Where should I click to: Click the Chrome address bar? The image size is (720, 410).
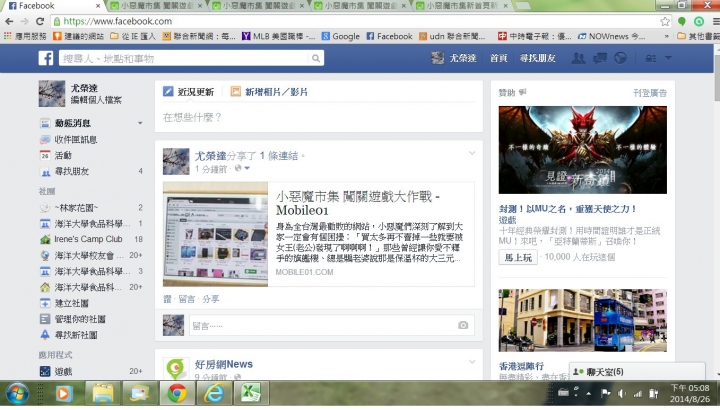coord(356,21)
